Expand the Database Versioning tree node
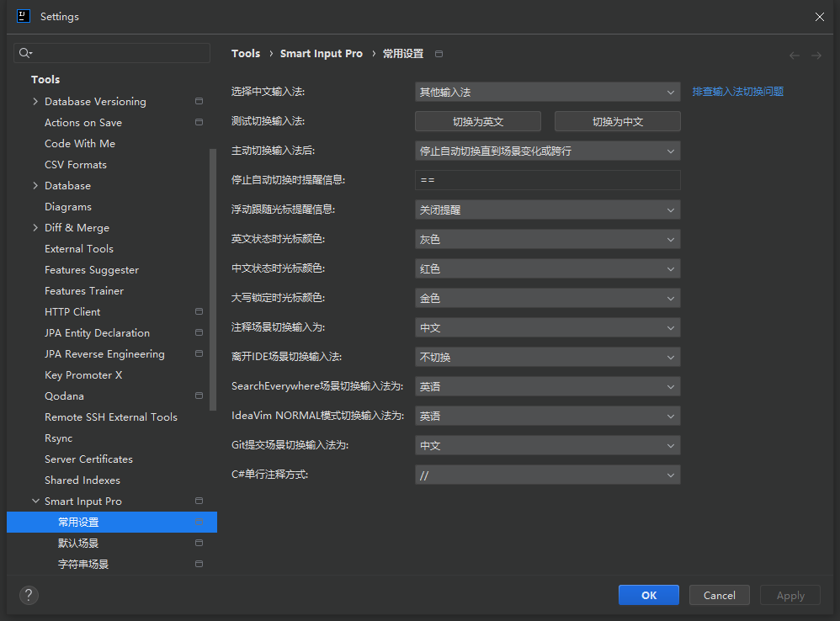Image resolution: width=840 pixels, height=621 pixels. (35, 101)
